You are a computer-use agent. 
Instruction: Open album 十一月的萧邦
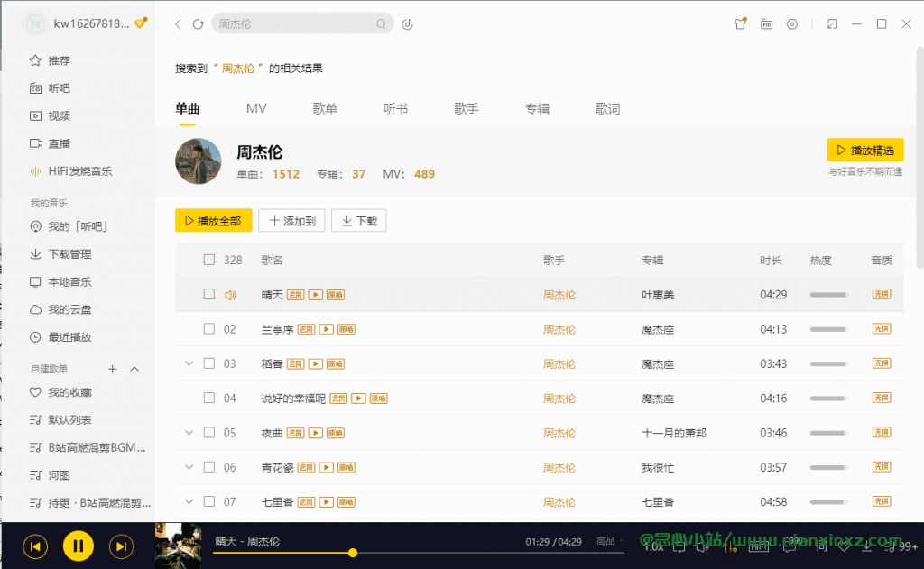673,433
